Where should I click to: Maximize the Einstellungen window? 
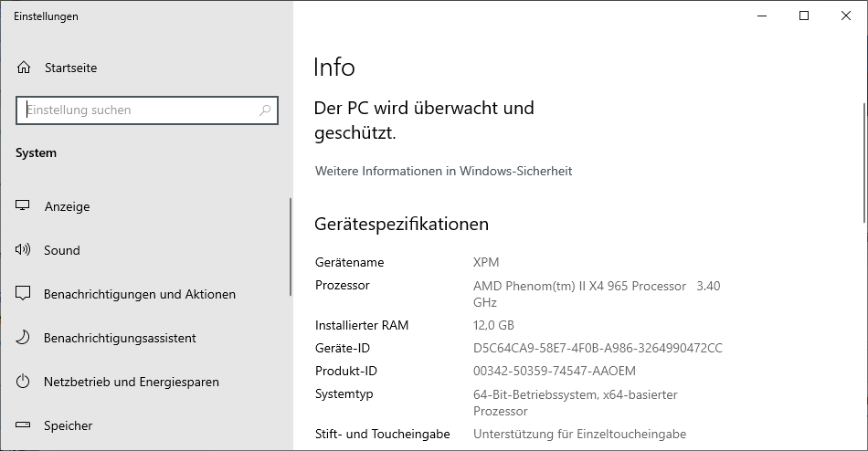pyautogui.click(x=804, y=16)
